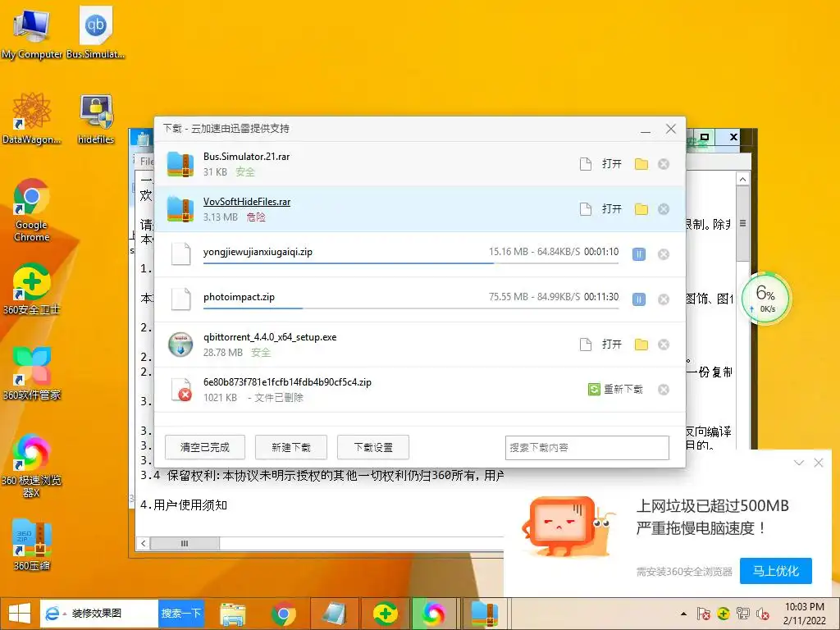Click document icon in qbittorrent setup row
The width and height of the screenshot is (840, 630).
pos(586,344)
